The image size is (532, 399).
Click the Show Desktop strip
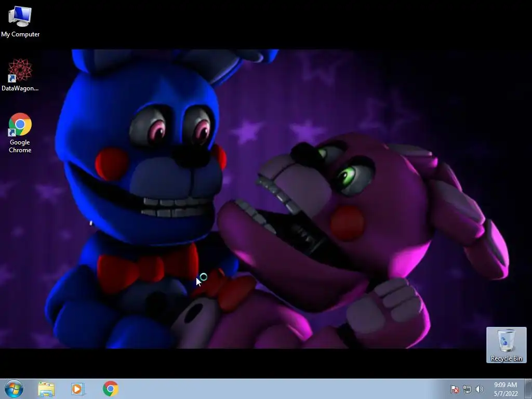click(528, 389)
